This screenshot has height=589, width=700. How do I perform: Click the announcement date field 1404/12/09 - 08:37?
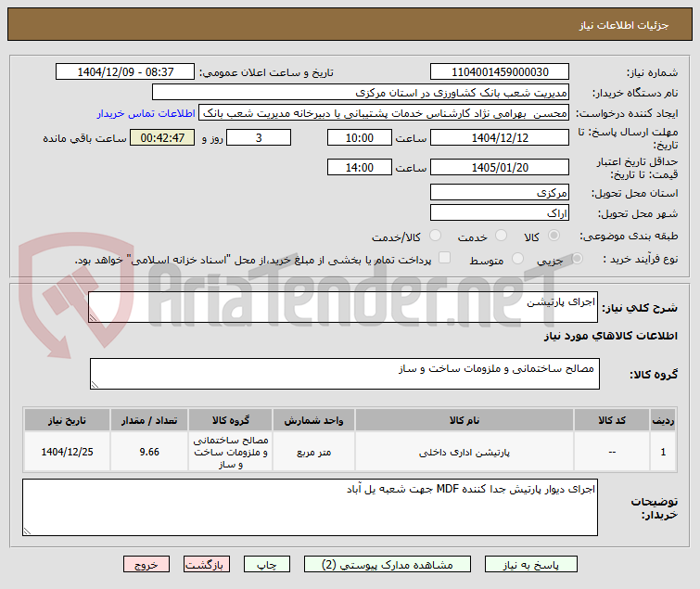[x=125, y=72]
